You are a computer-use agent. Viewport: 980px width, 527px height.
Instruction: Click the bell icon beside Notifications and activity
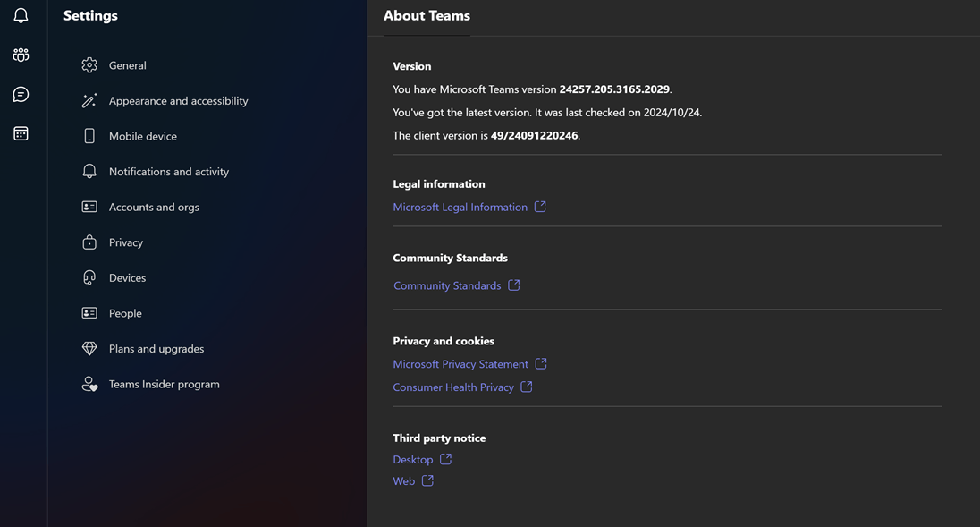89,171
